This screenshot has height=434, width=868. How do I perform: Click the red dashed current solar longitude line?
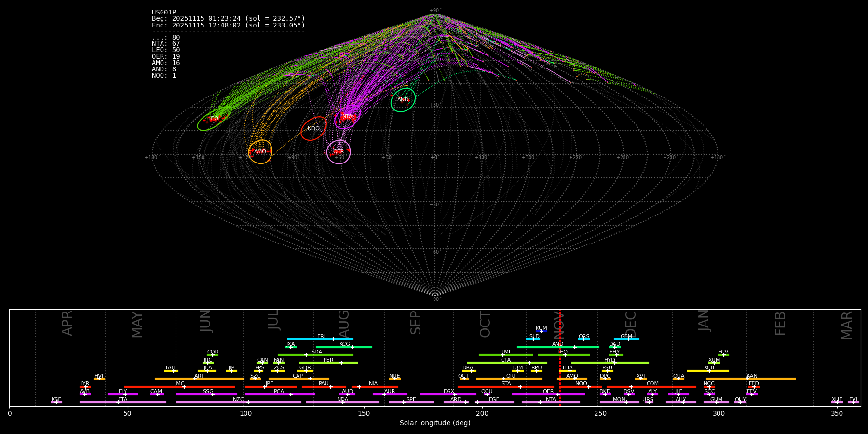(x=560, y=357)
